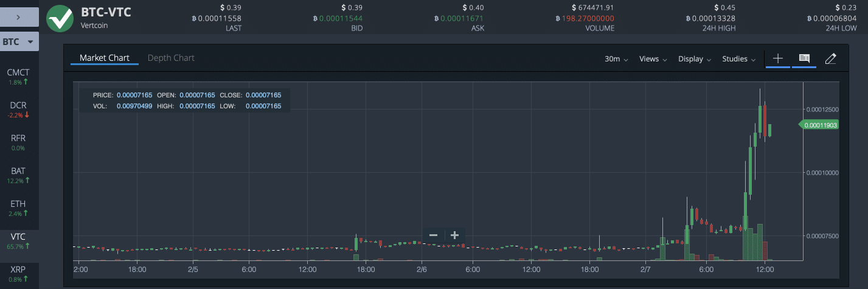Activate the crosshair plus tool
Viewport: 868px width, 289px height.
click(777, 58)
